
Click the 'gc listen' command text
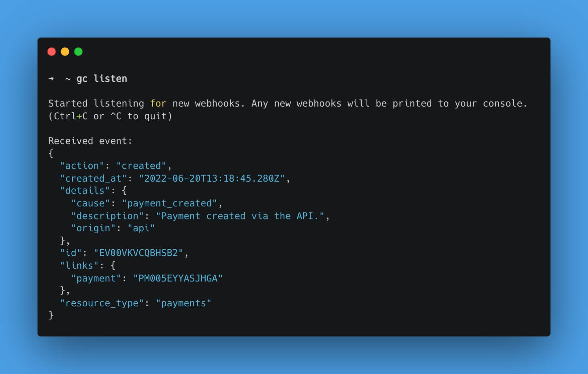coord(102,79)
